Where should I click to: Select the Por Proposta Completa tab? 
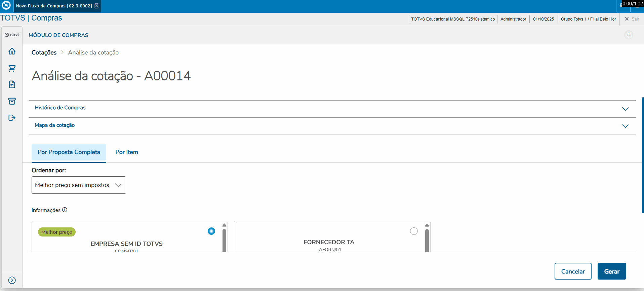(x=69, y=152)
